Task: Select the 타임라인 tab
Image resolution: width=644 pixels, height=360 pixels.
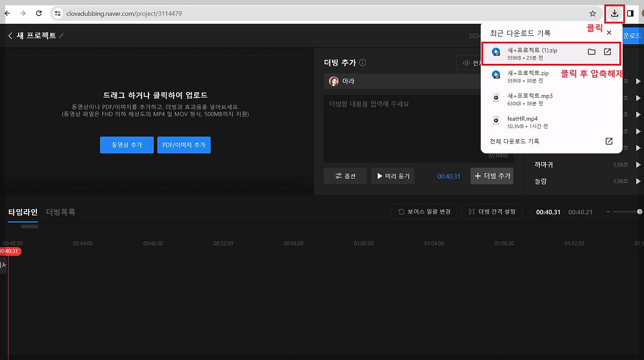Action: pos(22,212)
